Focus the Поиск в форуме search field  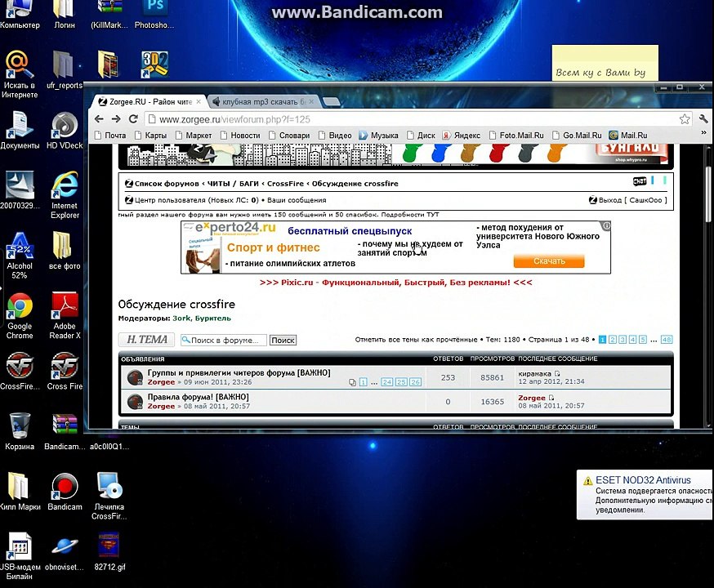(224, 340)
